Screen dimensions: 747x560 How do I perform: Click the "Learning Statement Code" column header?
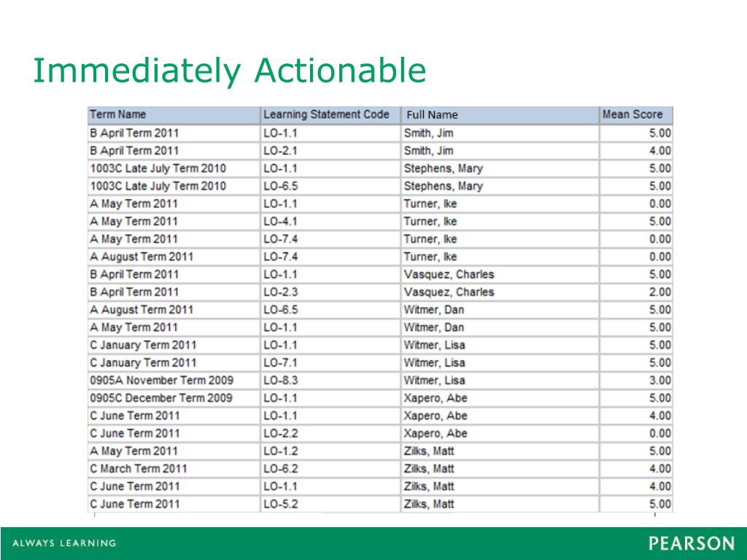[330, 114]
